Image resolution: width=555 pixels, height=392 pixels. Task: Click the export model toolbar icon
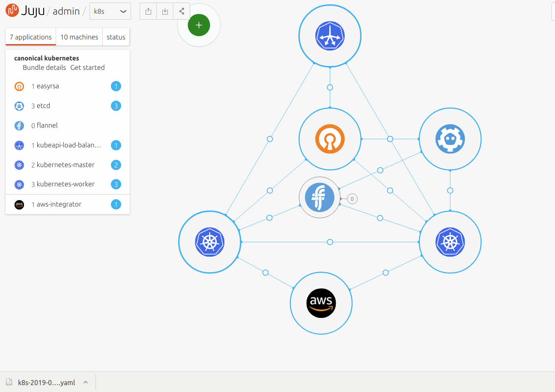(x=148, y=12)
